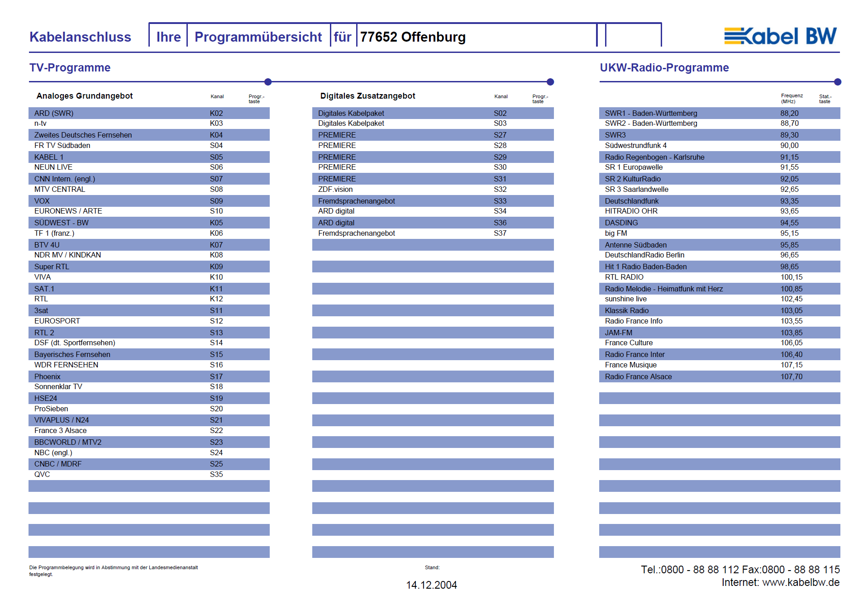Click Antenne Südbaden row
The image size is (868, 614).
coord(720,245)
